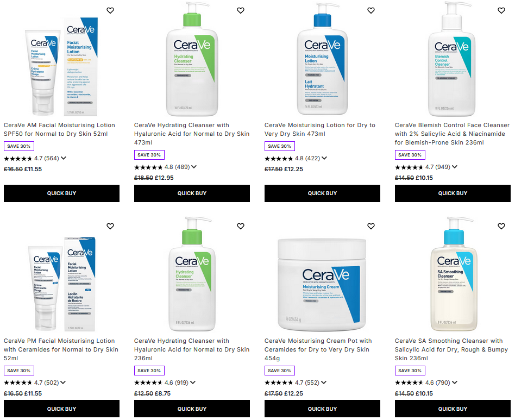Expand the 949 reviews chevron on Blemish Control Cleanser
The width and height of the screenshot is (515, 420).
(x=455, y=167)
